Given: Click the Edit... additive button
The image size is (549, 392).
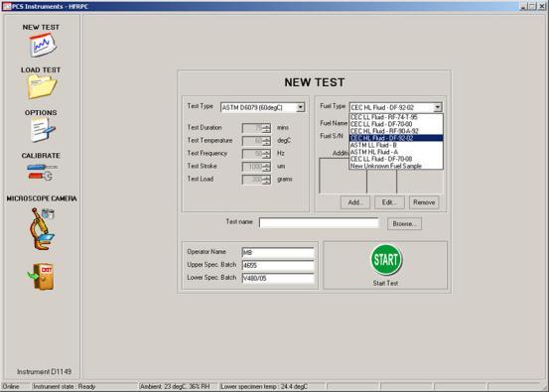Looking at the screenshot, I should (389, 202).
